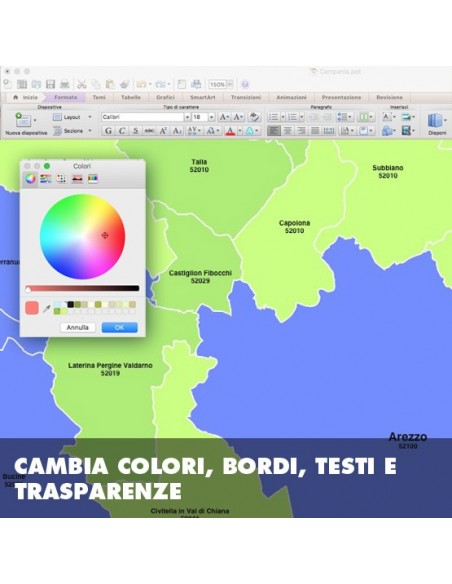The width and height of the screenshot is (452, 584).
Task: Toggle italic C formatting
Action: coord(121,131)
